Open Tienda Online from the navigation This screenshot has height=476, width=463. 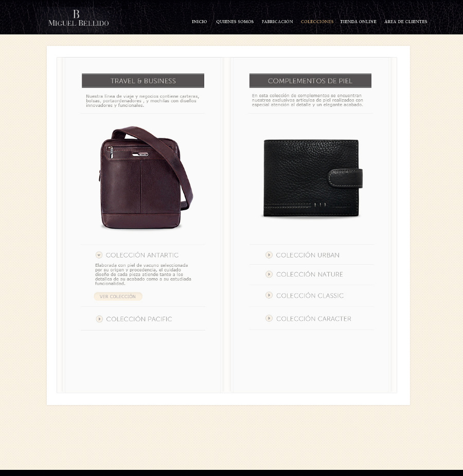358,22
